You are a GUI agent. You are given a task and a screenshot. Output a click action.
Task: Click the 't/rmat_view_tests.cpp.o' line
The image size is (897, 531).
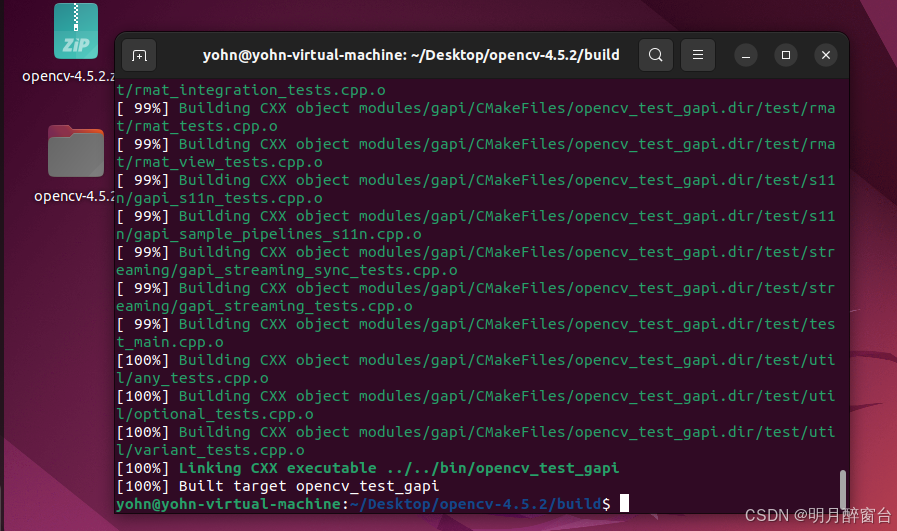pos(220,162)
